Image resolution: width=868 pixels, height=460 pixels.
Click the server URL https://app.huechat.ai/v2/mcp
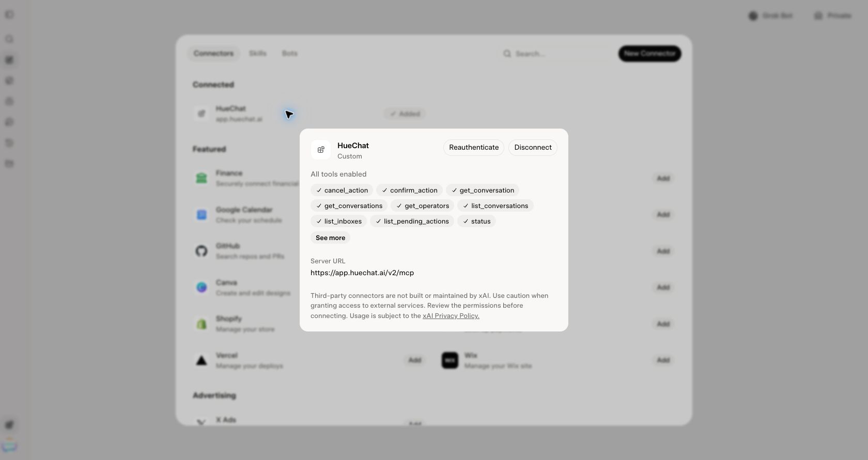[362, 273]
